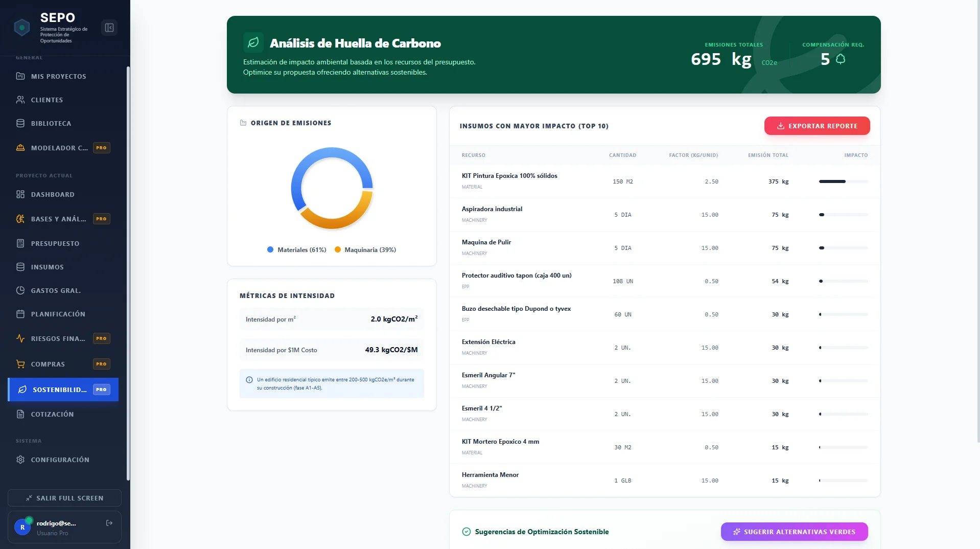The width and height of the screenshot is (980, 549).
Task: Open Planificación using the calendar icon
Action: (20, 314)
